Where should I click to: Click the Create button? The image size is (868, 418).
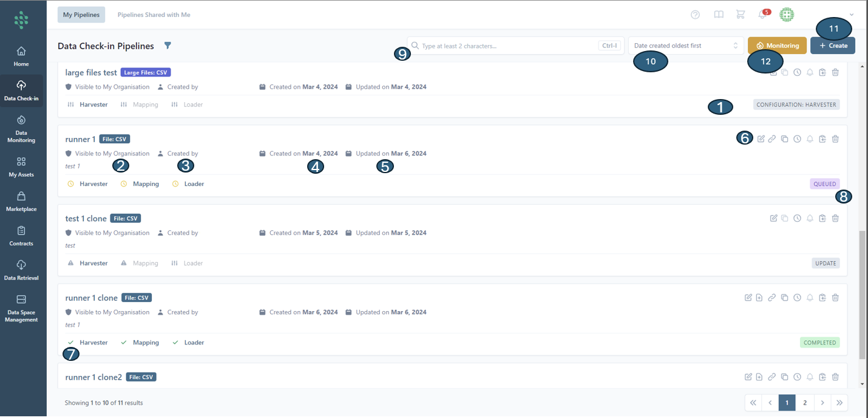click(832, 46)
